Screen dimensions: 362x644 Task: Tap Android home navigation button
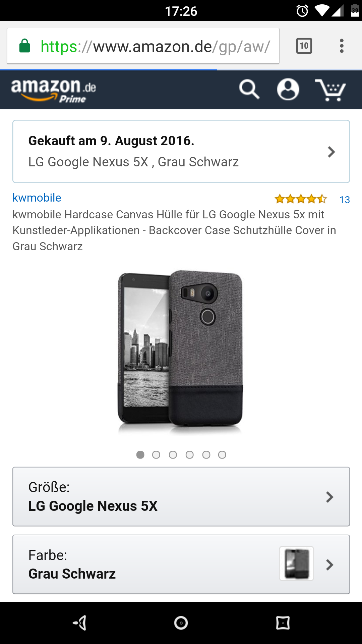point(181,623)
